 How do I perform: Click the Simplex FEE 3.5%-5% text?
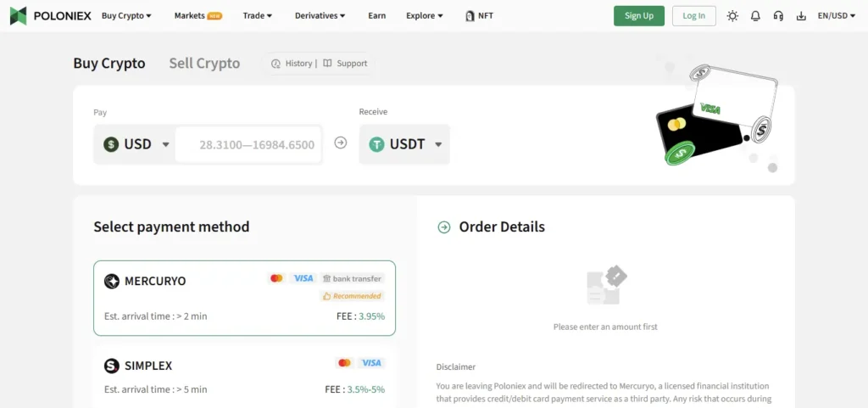tap(354, 389)
